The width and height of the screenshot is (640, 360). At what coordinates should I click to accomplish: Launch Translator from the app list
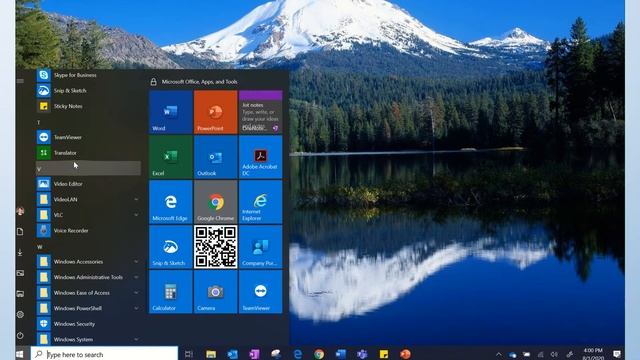(x=88, y=153)
